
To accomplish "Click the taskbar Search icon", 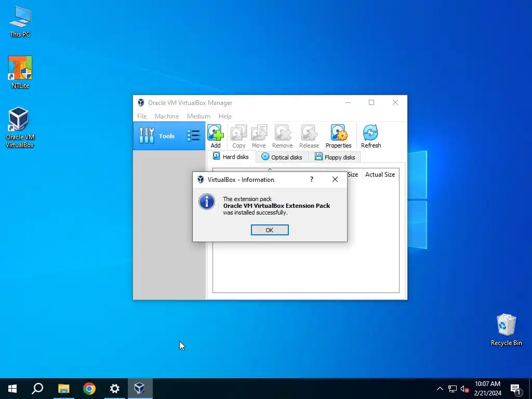I will tap(37, 389).
